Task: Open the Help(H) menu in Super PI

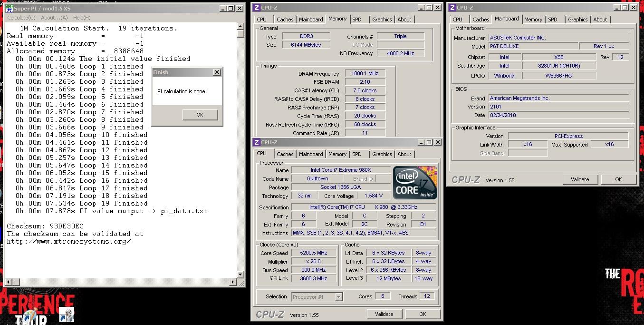Action: click(82, 18)
